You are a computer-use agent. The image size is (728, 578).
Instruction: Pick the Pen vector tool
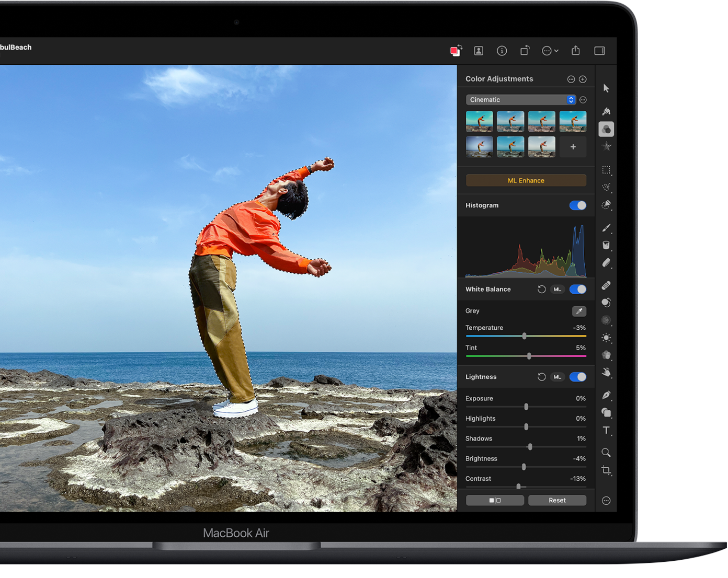tap(606, 395)
